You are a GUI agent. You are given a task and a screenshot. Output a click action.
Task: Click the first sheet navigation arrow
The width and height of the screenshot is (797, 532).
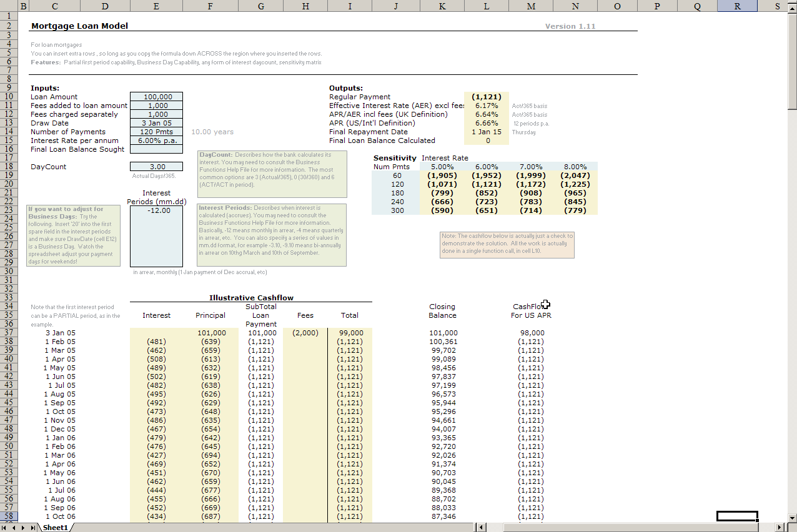(x=5, y=528)
